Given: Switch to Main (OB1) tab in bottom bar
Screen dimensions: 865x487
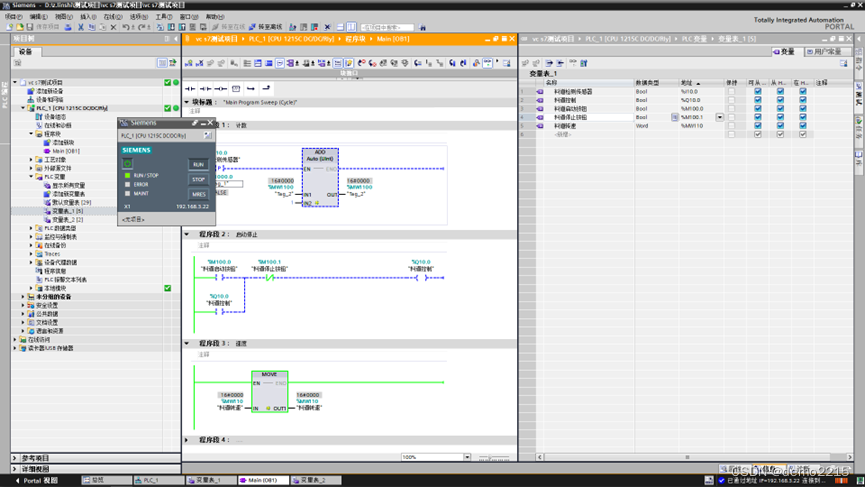Looking at the screenshot, I should tap(264, 480).
